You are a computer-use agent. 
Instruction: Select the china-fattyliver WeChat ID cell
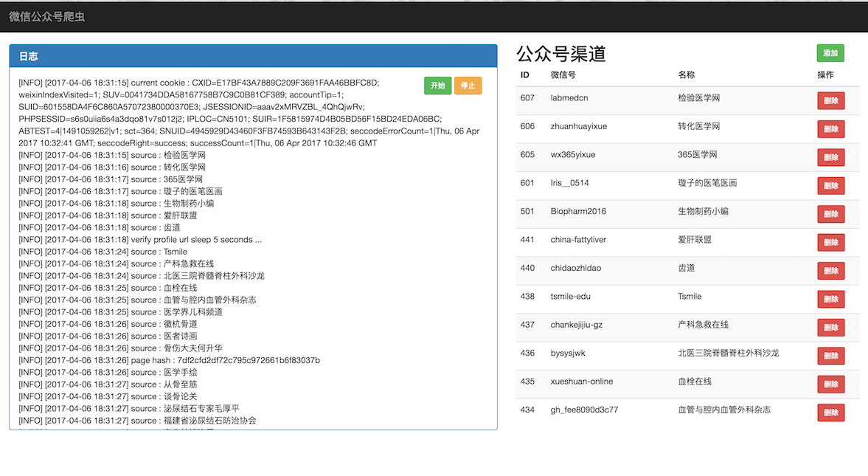578,239
